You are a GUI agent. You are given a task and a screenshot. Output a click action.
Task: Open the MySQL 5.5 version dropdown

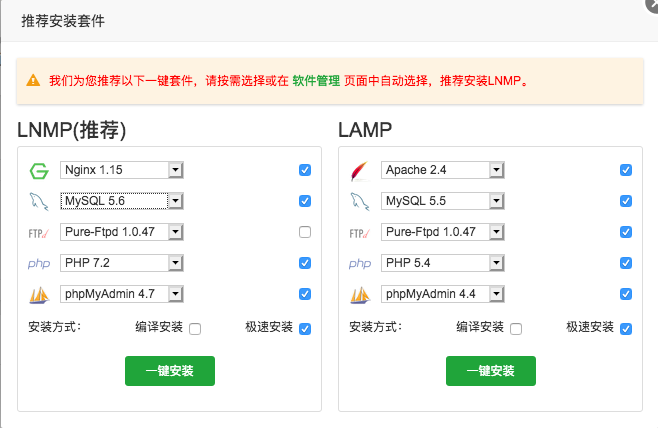[x=443, y=201]
